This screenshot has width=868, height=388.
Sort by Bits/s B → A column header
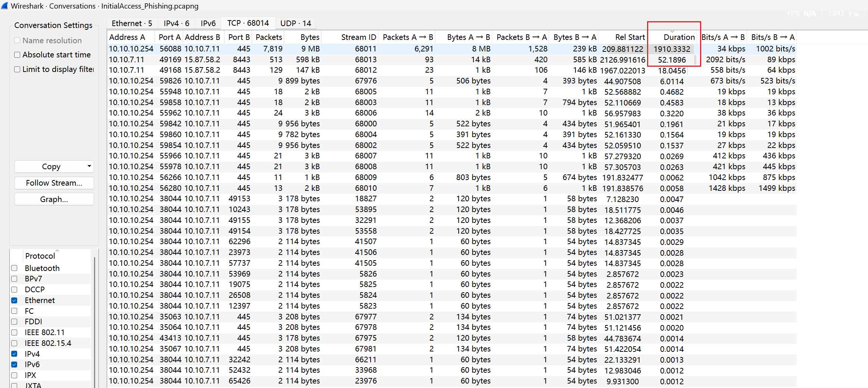(x=772, y=37)
